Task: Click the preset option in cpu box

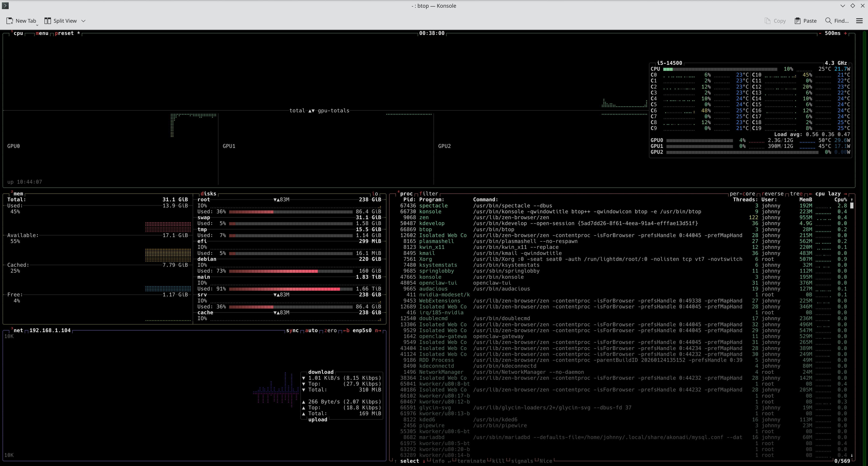Action: pos(64,33)
